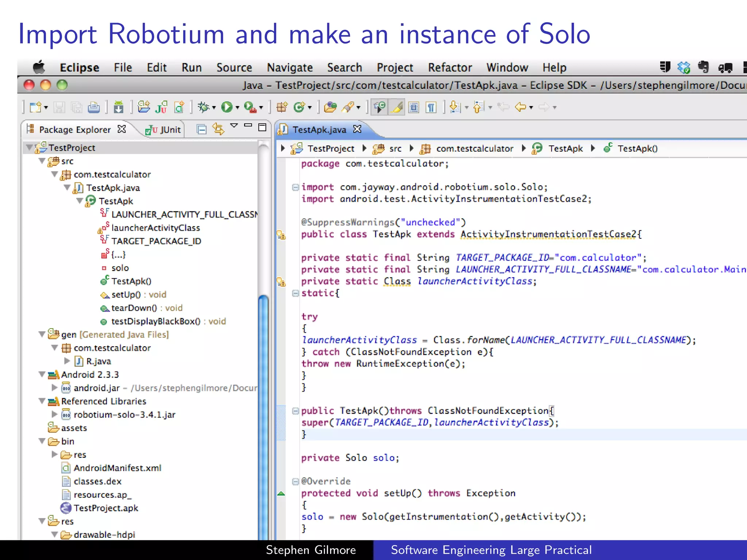747x560 pixels.
Task: Click the Back navigation yellow arrow
Action: pos(520,107)
